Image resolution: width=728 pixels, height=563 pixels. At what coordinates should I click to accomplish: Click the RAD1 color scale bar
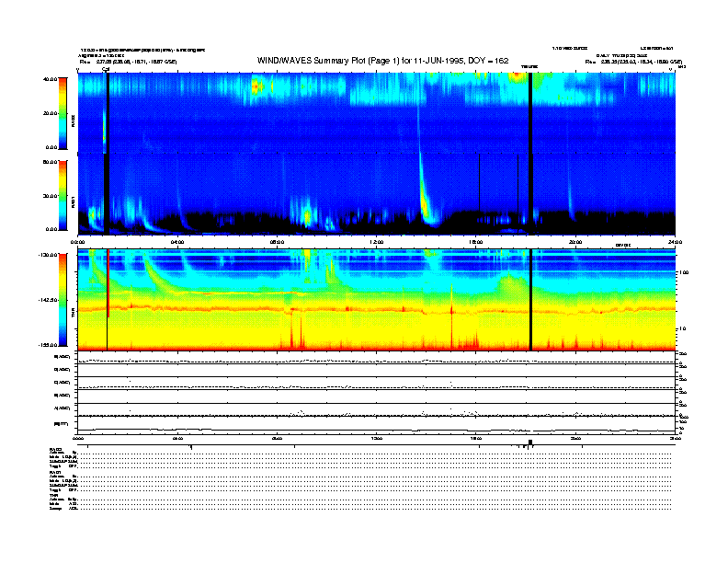[63, 195]
